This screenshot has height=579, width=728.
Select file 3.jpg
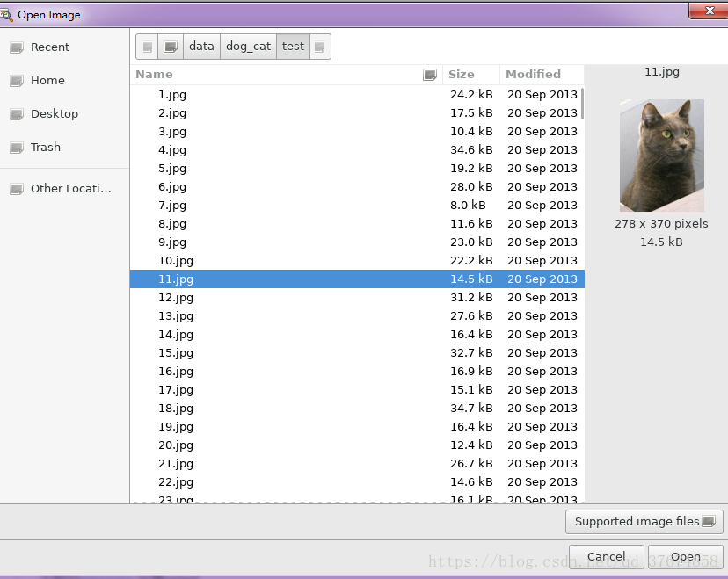[357, 132]
